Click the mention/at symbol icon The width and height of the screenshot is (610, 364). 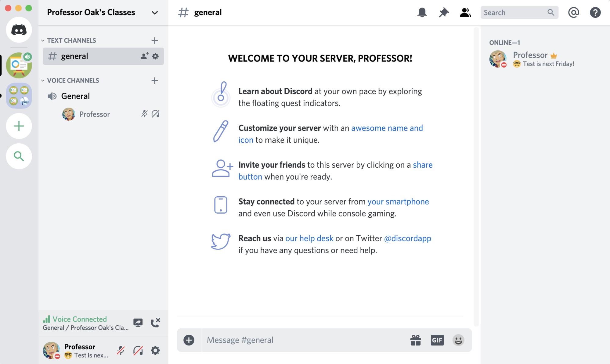(x=573, y=12)
